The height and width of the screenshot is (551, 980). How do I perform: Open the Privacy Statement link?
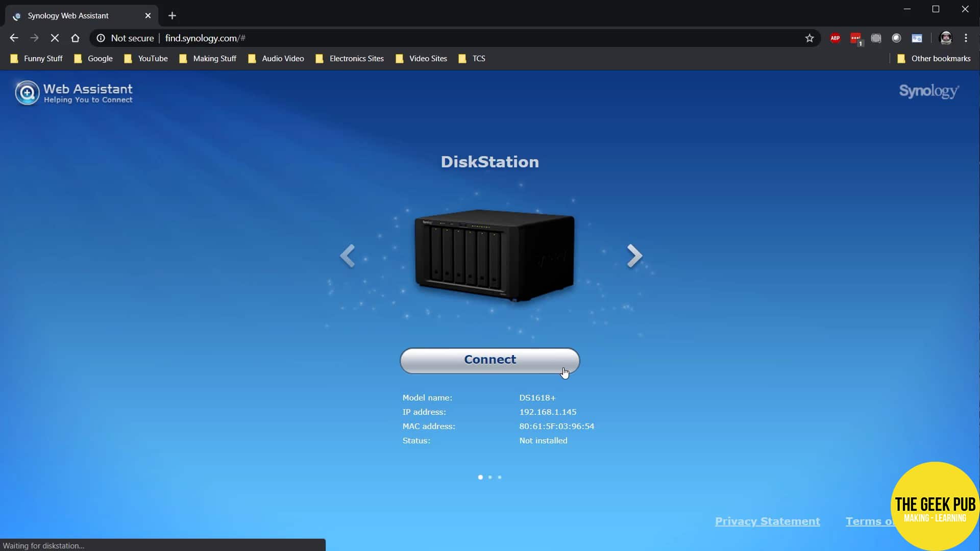coord(767,521)
